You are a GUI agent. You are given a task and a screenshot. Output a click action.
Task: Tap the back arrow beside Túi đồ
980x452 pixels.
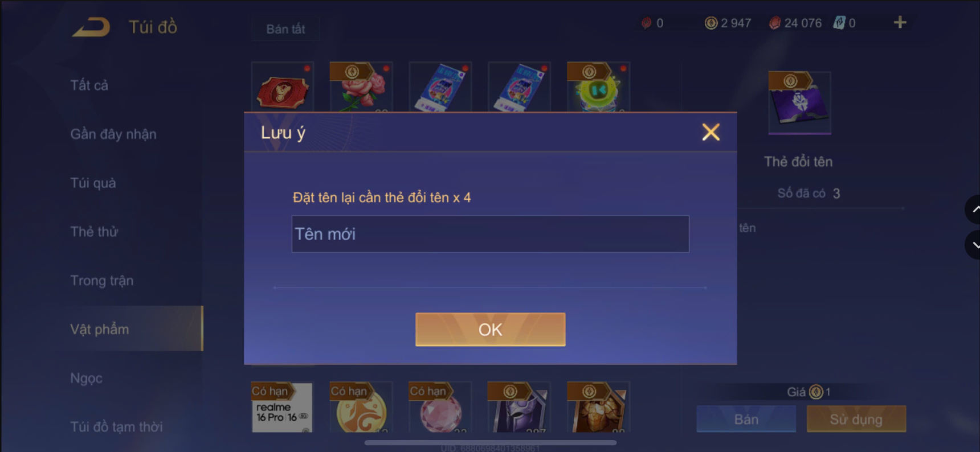click(x=91, y=27)
